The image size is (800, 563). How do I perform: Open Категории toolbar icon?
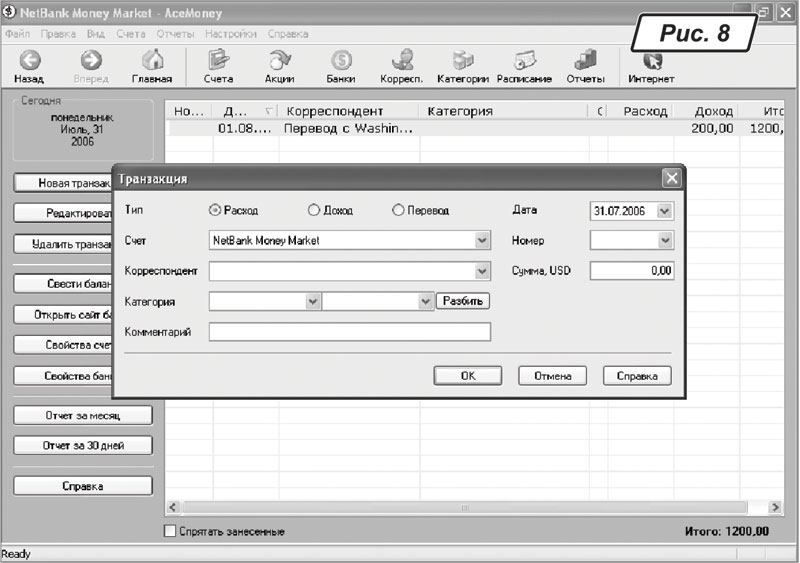point(463,60)
